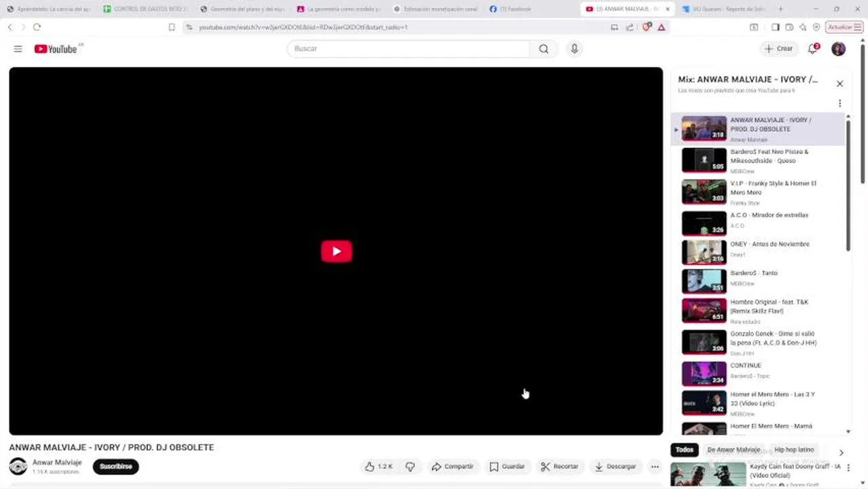The width and height of the screenshot is (868, 489).
Task: Switch to the Facebook tab
Action: click(x=533, y=9)
